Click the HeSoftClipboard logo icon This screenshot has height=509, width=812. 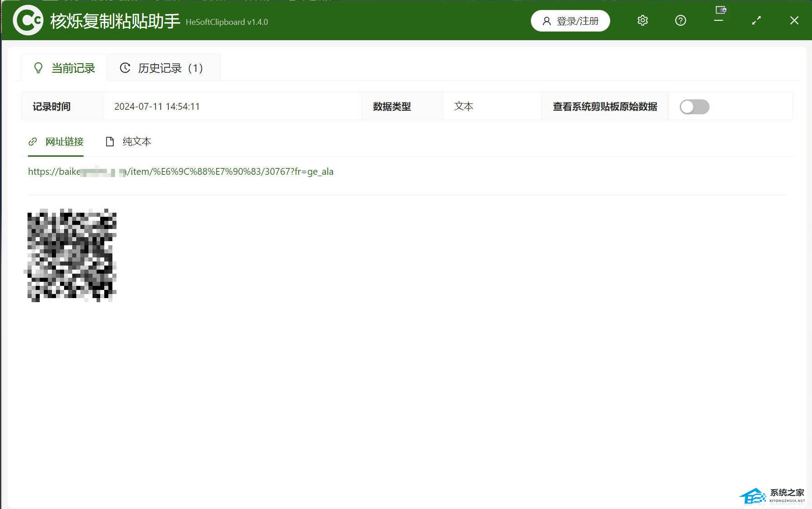28,20
